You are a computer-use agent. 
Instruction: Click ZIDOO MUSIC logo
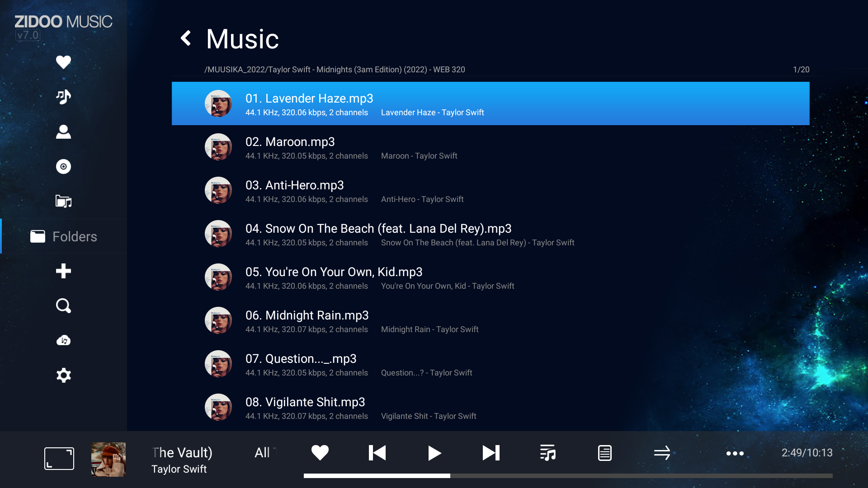click(x=63, y=22)
